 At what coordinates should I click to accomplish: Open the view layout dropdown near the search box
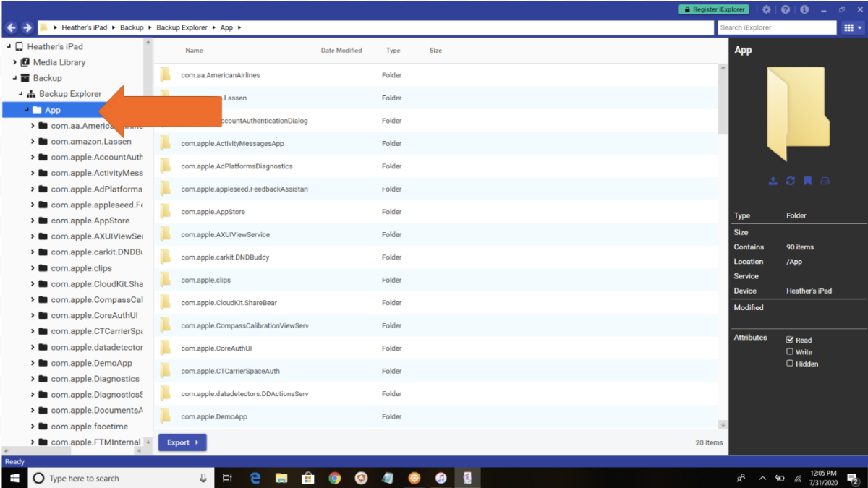click(x=851, y=27)
